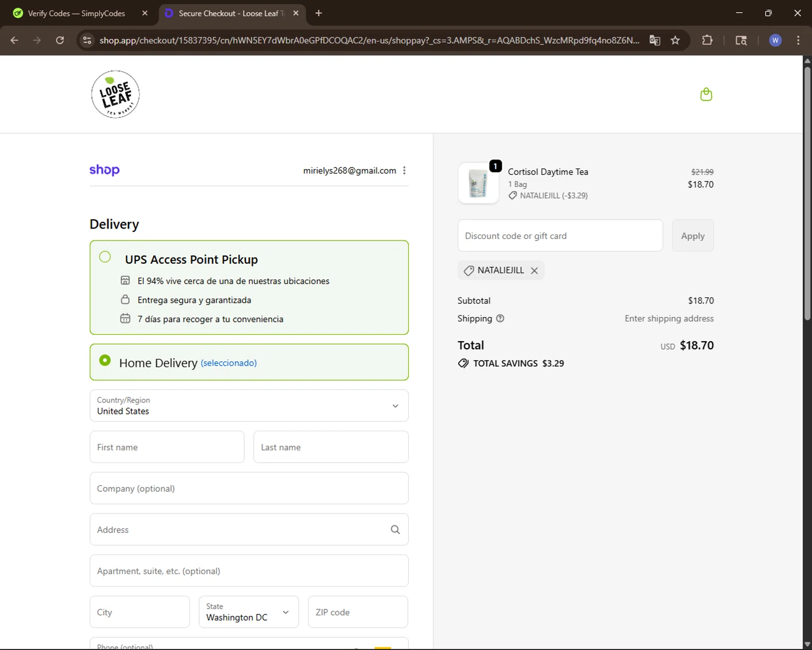Click the search tabs sidebar icon
Screen dimensions: 812x650
point(741,40)
